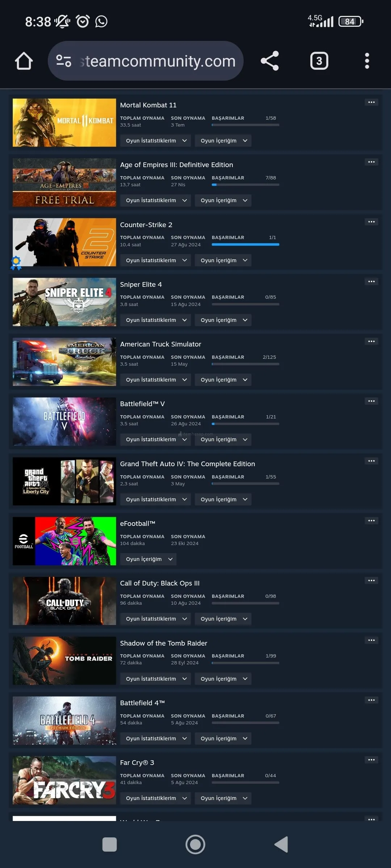Open Age of Empires III: Definitive Edition title
The width and height of the screenshot is (391, 868).
coord(177,165)
